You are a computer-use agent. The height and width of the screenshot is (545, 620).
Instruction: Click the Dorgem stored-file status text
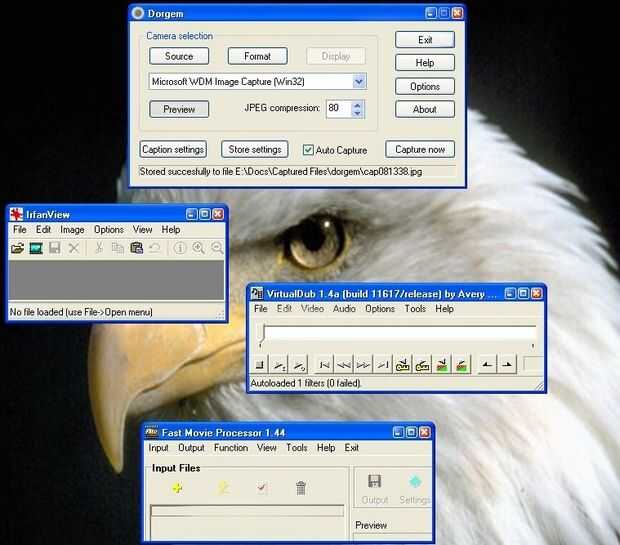coord(281,172)
